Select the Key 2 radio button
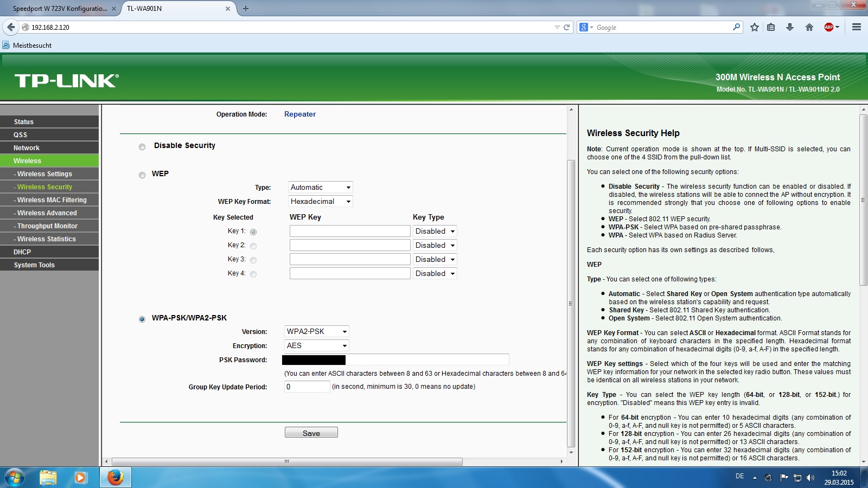This screenshot has width=868, height=488. coord(253,246)
